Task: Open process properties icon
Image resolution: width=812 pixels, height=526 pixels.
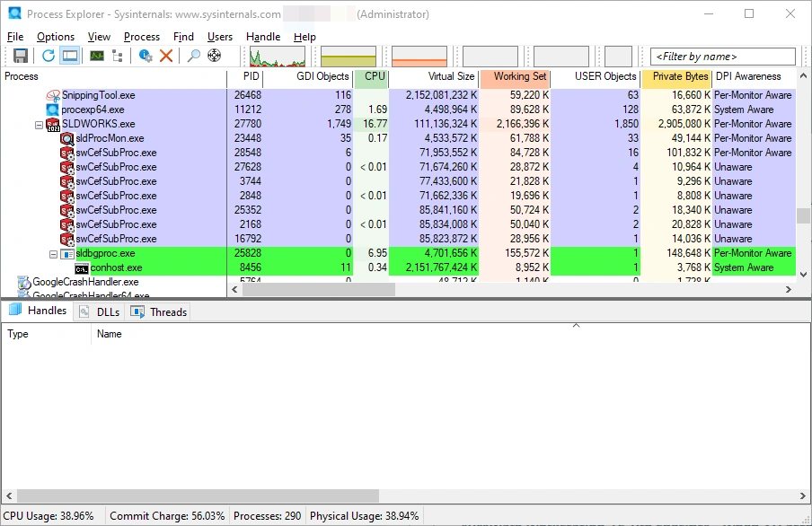Action: tap(146, 56)
